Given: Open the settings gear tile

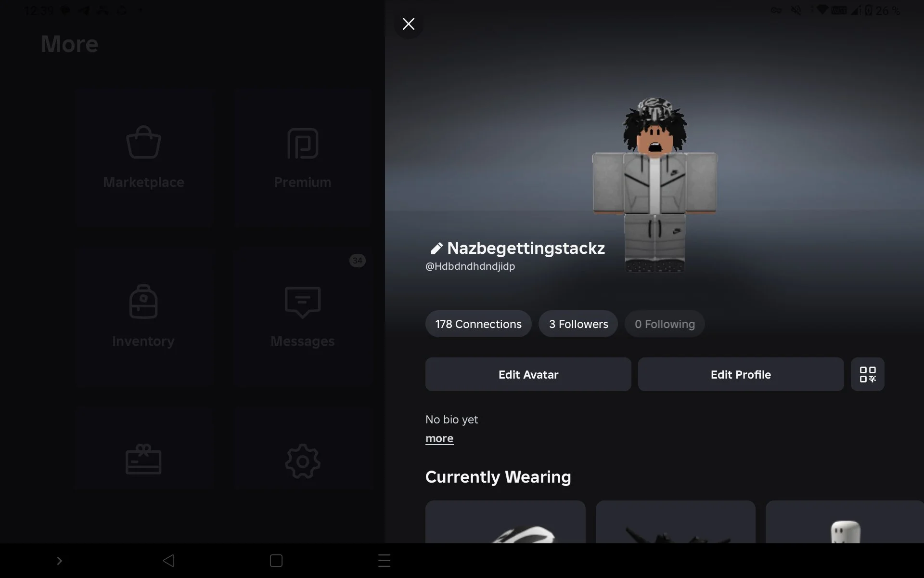Looking at the screenshot, I should [303, 449].
